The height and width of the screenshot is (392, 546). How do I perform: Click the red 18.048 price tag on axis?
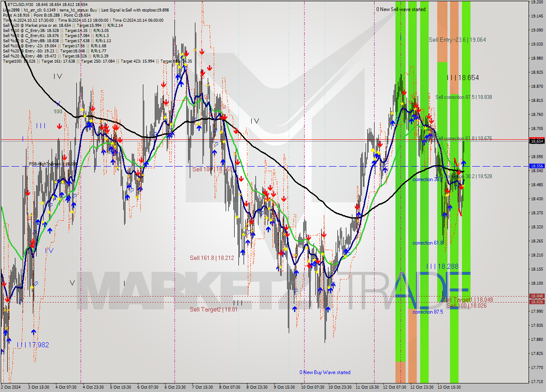click(537, 296)
